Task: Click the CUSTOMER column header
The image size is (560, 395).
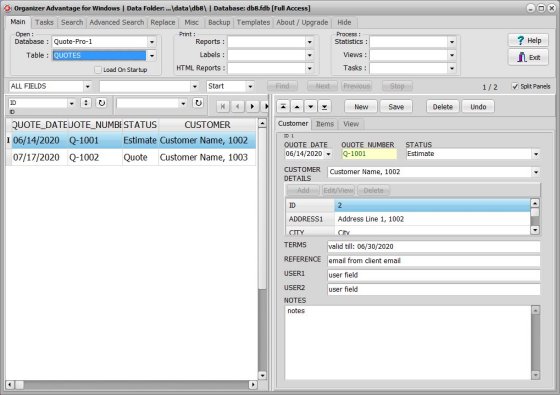Action: click(207, 125)
